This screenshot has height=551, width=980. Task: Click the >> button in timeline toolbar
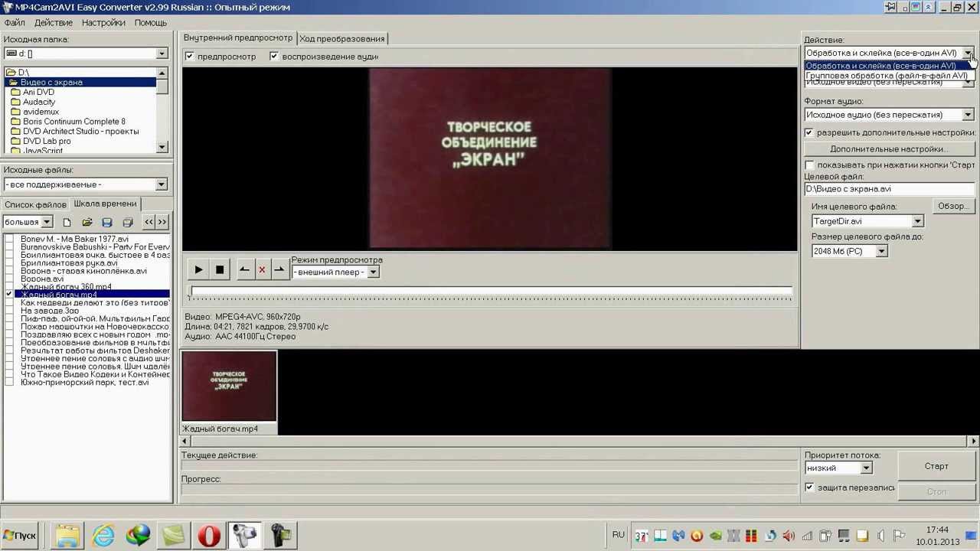[x=162, y=222]
